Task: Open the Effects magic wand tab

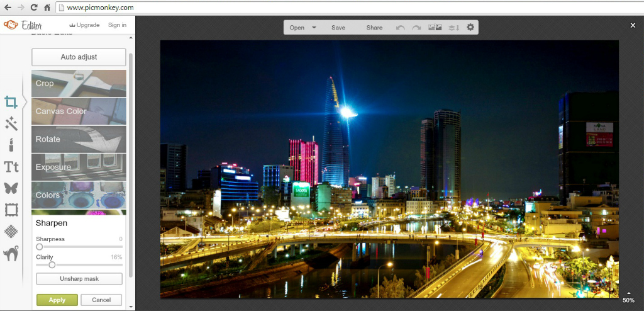Action: [x=11, y=123]
